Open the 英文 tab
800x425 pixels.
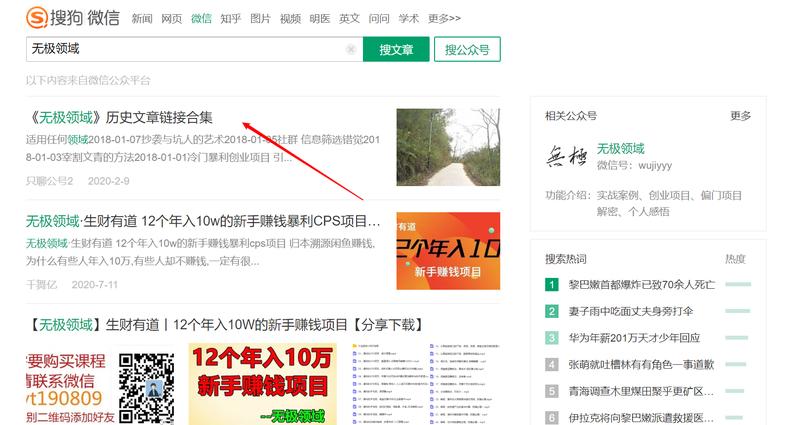(x=349, y=18)
